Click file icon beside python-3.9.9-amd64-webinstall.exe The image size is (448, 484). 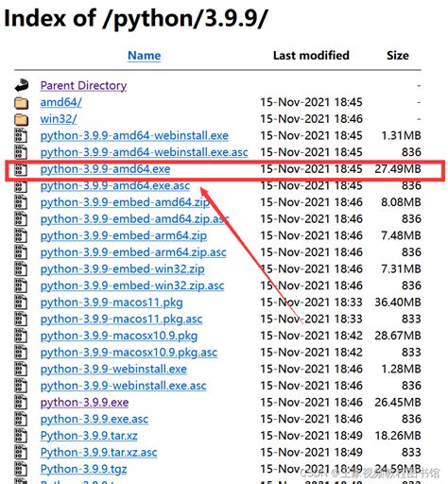coord(21,136)
